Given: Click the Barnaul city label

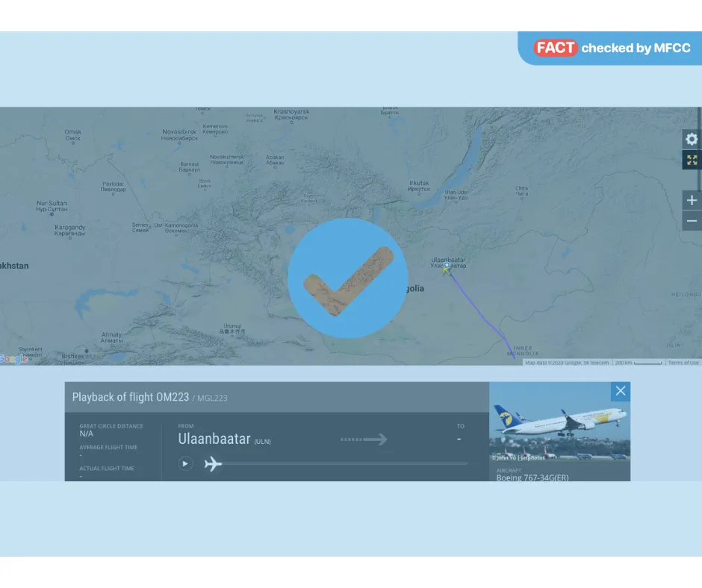Looking at the screenshot, I should coord(190,167).
